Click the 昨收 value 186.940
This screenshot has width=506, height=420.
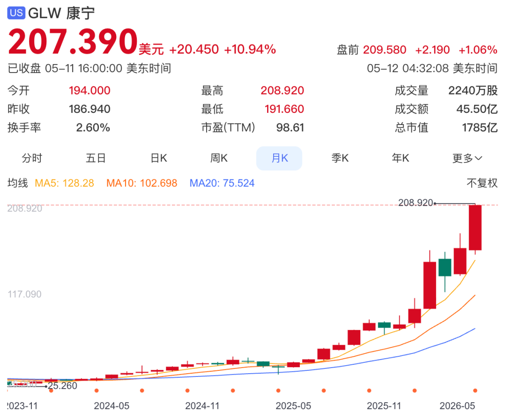tap(89, 109)
